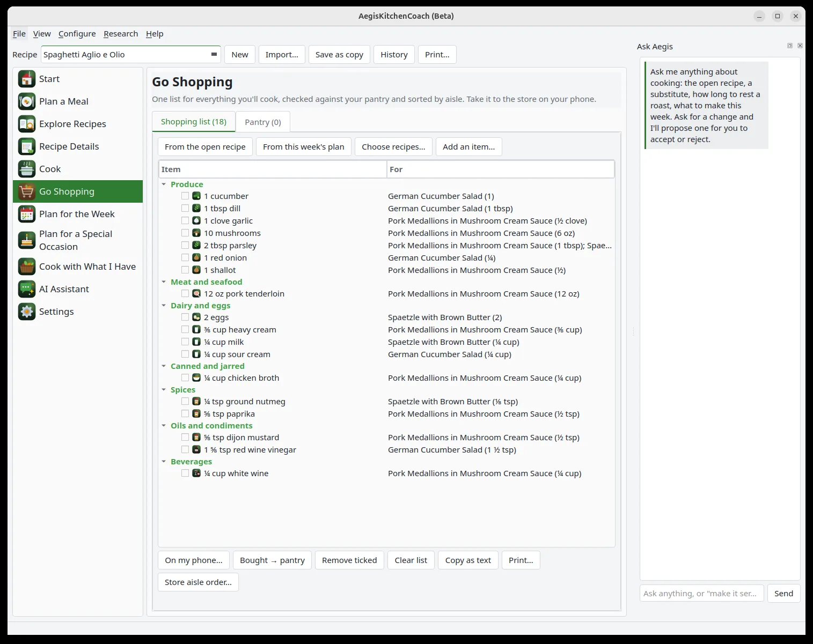Open Settings gear icon in sidebar
The height and width of the screenshot is (644, 813).
click(26, 312)
